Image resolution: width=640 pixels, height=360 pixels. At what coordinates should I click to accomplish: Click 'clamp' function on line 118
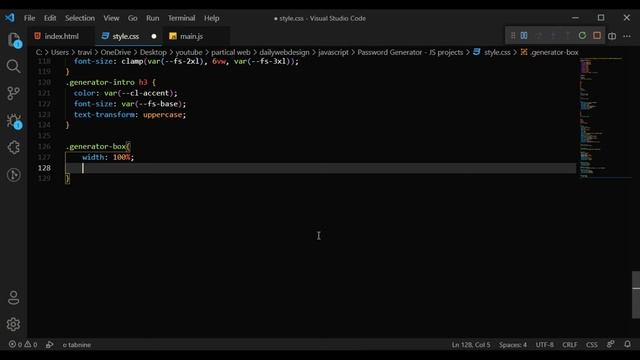pos(132,61)
